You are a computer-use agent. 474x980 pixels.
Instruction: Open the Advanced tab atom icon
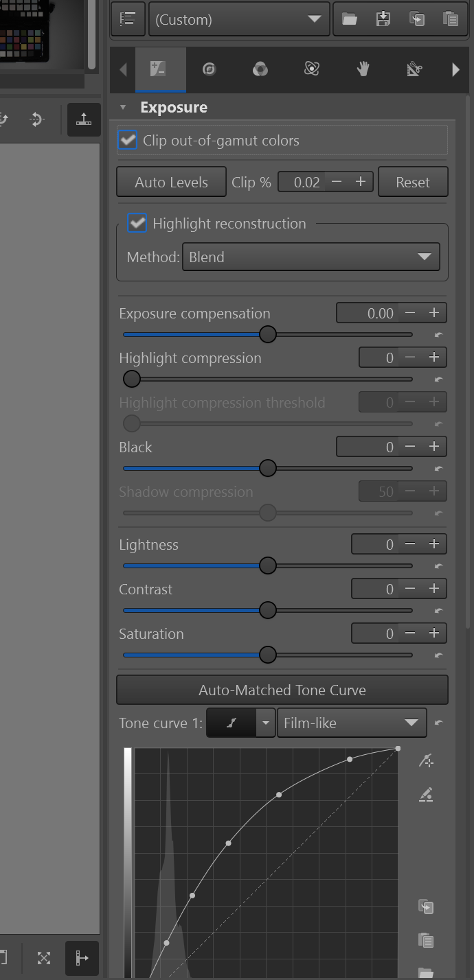click(x=312, y=69)
